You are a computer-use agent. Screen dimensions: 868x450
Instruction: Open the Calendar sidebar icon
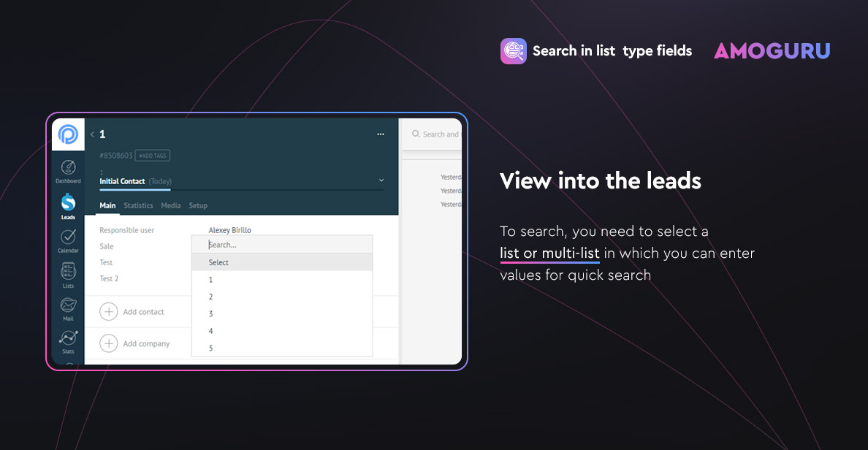(68, 237)
